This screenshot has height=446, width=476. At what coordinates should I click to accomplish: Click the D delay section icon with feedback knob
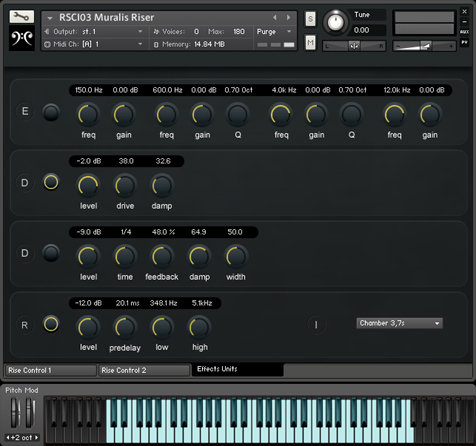click(25, 253)
